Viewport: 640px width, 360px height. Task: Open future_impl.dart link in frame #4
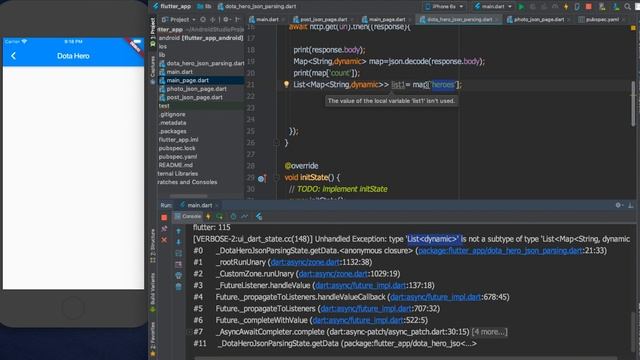pyautogui.click(x=435, y=297)
